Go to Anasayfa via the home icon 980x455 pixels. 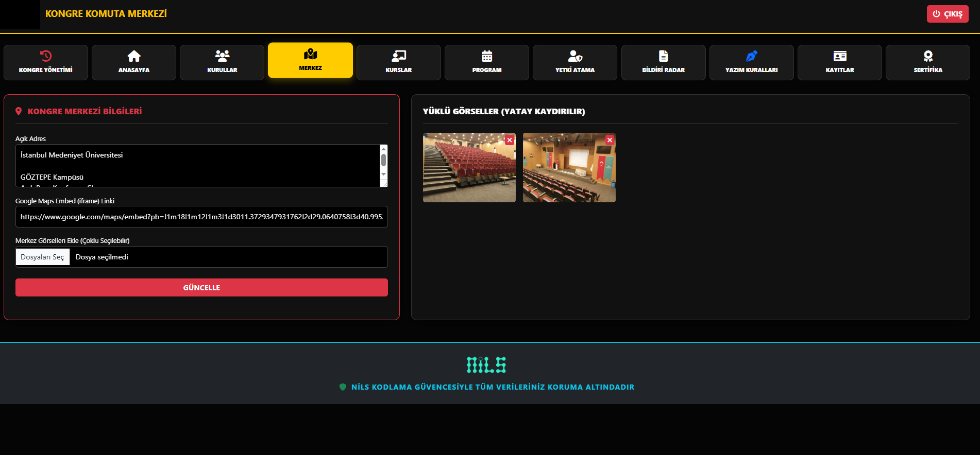pos(134,56)
